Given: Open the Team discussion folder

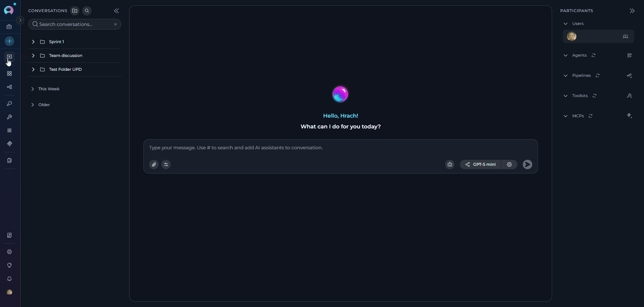Looking at the screenshot, I should click(65, 55).
